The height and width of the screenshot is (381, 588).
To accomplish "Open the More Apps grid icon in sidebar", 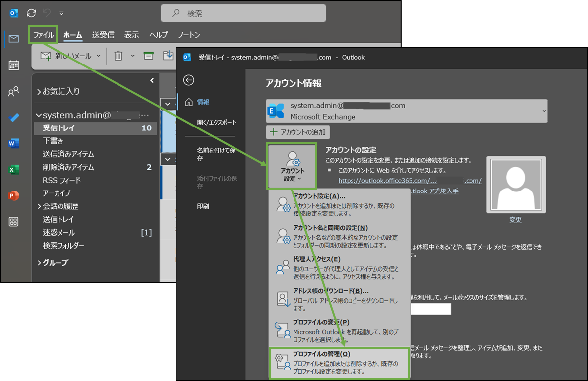I will pos(14,222).
